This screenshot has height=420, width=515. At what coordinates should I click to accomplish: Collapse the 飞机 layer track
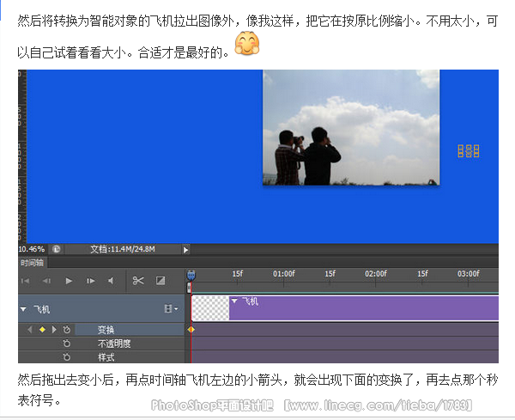23,309
